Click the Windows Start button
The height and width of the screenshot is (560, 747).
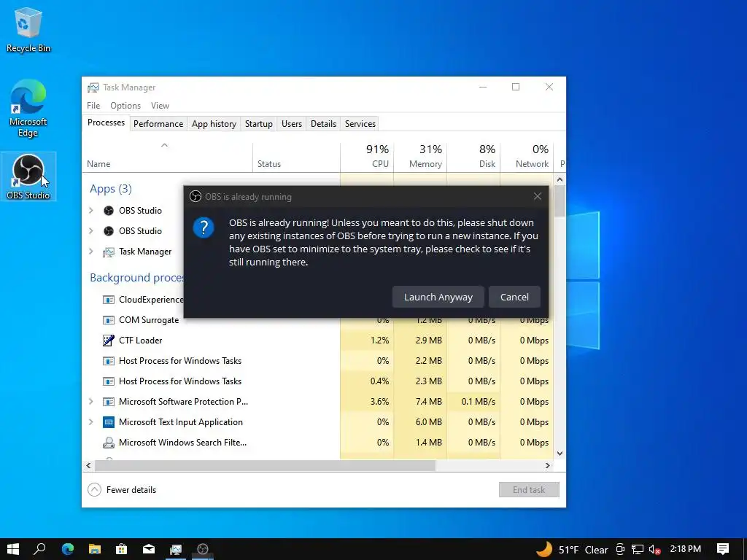pyautogui.click(x=13, y=549)
